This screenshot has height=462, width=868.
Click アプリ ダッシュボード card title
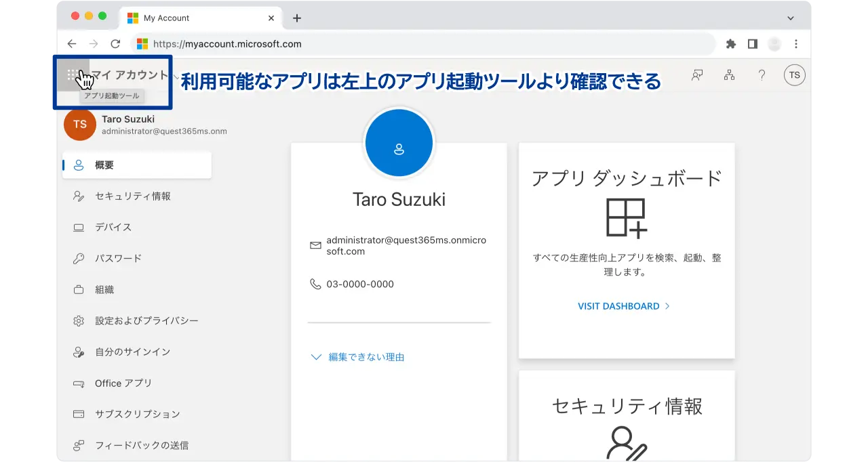(x=627, y=179)
